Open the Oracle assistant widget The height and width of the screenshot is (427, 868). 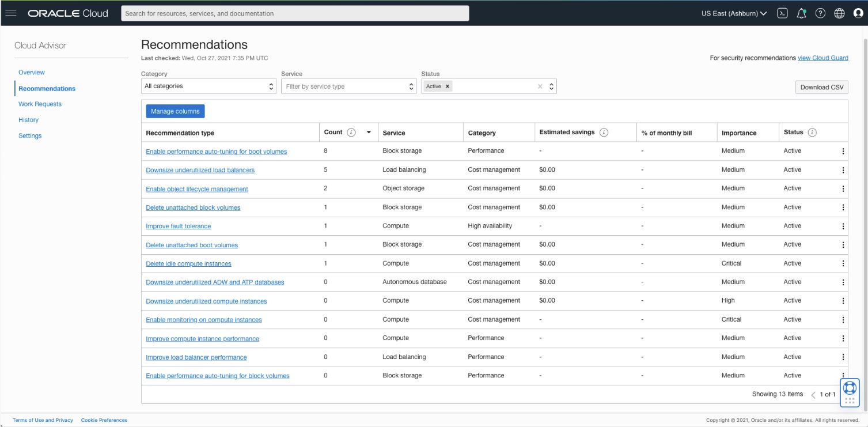click(x=849, y=386)
